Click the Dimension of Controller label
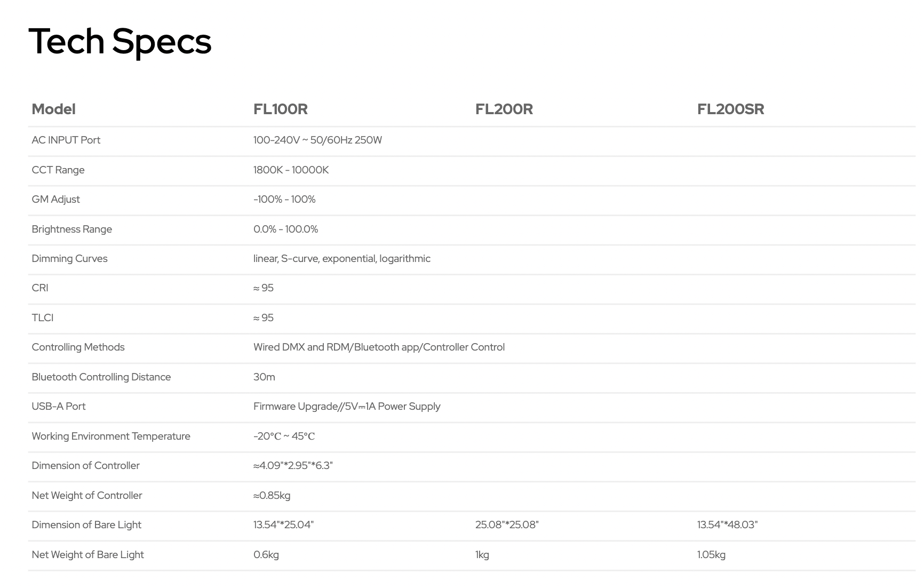The image size is (924, 588). [x=85, y=466]
